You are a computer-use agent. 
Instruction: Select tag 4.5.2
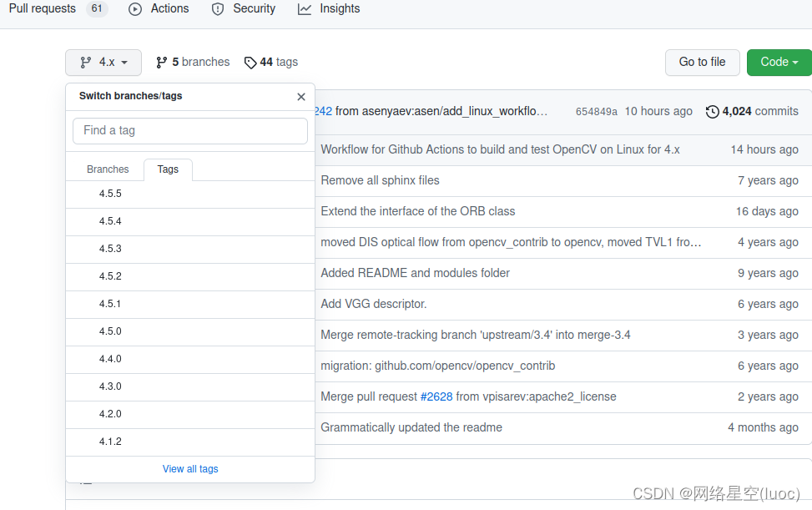190,276
